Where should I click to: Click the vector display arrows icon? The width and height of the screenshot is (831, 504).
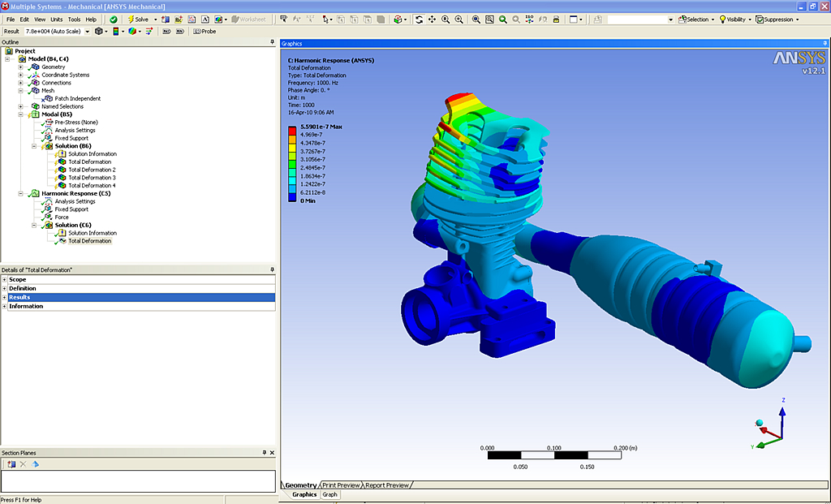coord(149,32)
